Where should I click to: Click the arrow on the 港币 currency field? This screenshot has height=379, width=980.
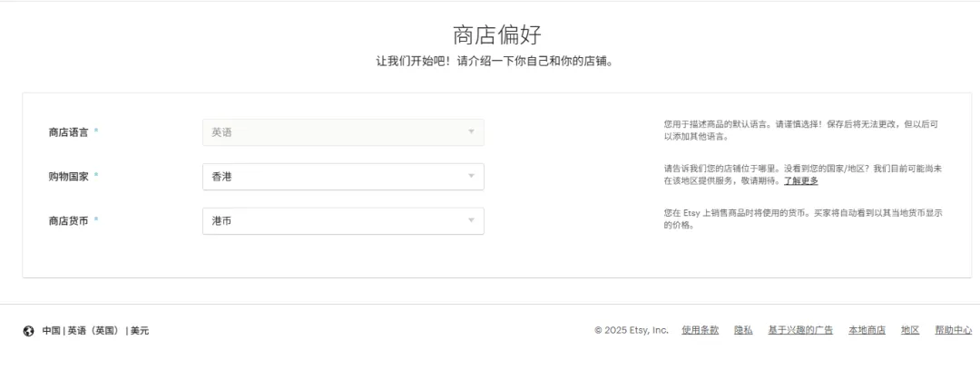pos(471,221)
